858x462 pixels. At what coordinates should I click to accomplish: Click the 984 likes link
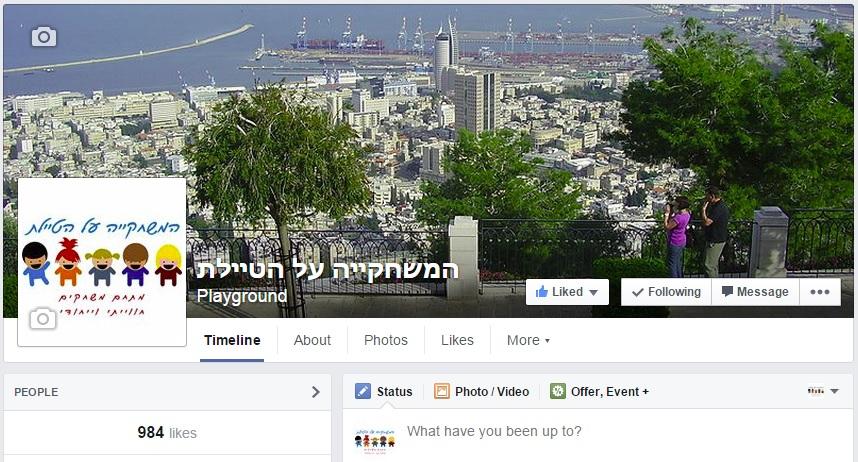tap(167, 432)
